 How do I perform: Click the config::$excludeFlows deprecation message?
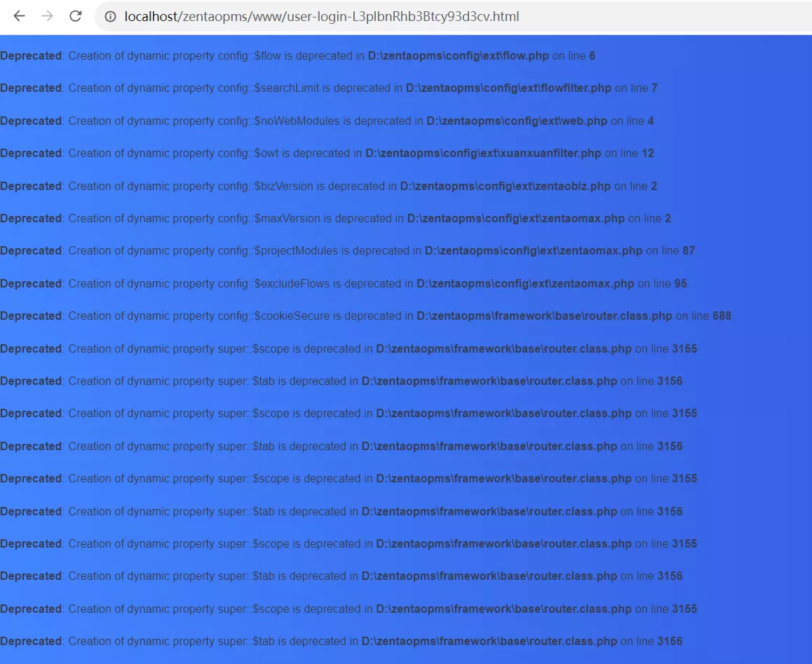tap(344, 284)
